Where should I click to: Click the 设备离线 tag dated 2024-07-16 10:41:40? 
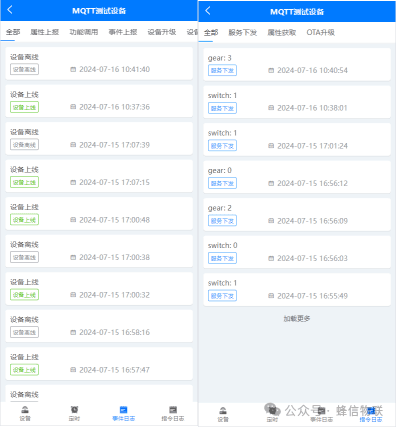tap(24, 69)
